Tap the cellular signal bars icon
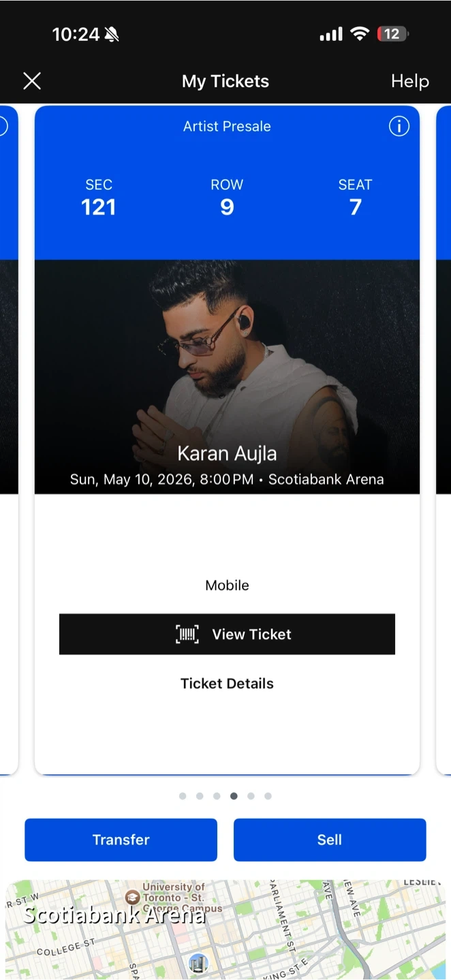 point(331,34)
